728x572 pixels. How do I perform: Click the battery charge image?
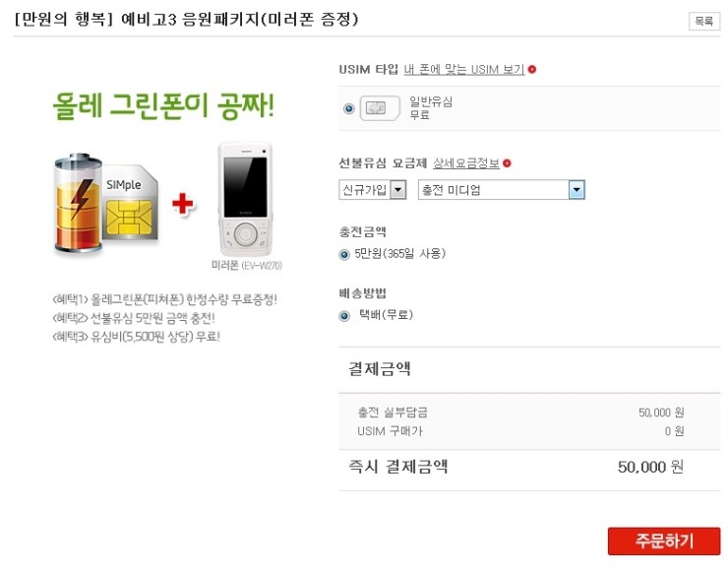click(x=78, y=203)
